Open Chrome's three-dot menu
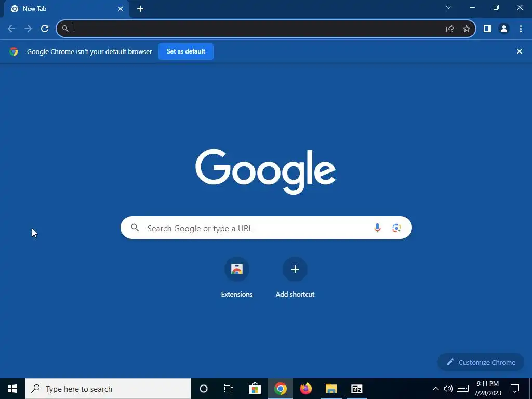532x399 pixels. pos(521,29)
